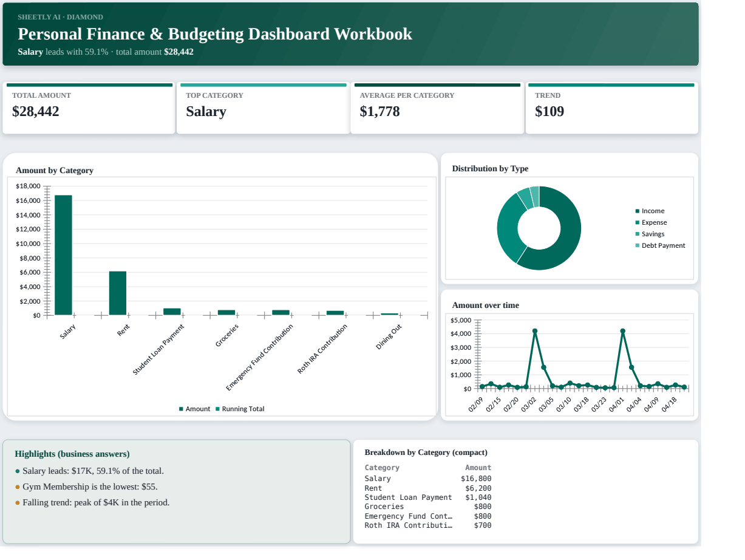Select the Student Loan Payment bar
Screen dimensions: 745x560
click(172, 312)
